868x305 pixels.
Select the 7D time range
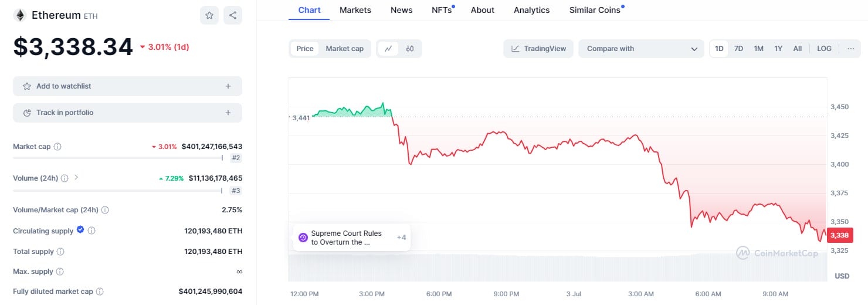pyautogui.click(x=738, y=49)
